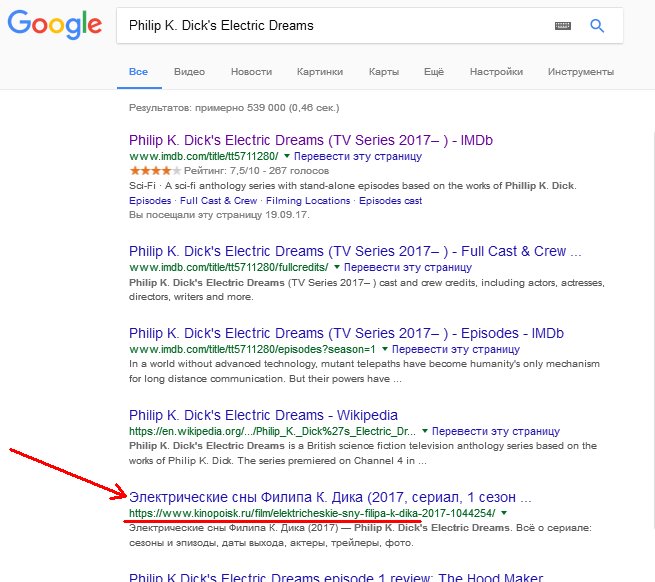Image resolution: width=655 pixels, height=582 pixels.
Task: Click the kinopoisk.ru green URL text
Action: click(312, 513)
